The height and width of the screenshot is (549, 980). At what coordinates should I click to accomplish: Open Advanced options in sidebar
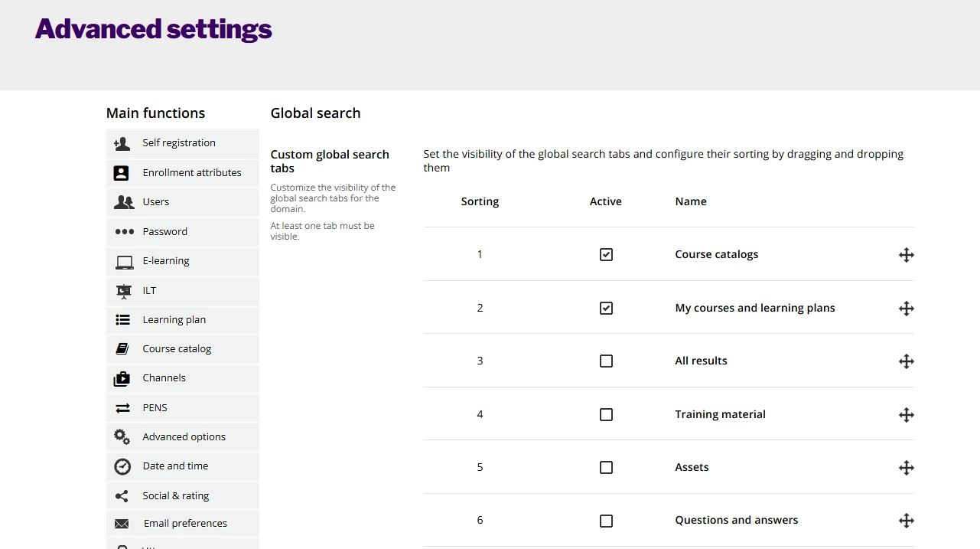184,437
